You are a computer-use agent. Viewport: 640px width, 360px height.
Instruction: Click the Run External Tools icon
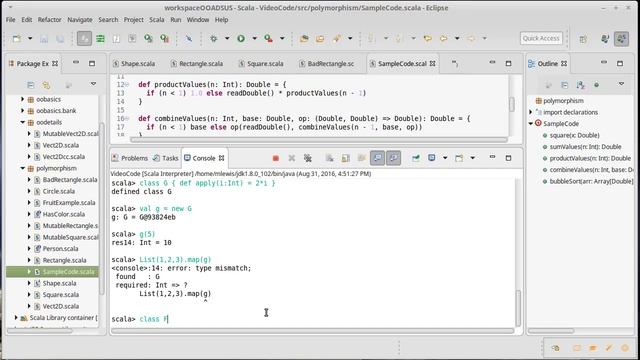tap(269, 38)
